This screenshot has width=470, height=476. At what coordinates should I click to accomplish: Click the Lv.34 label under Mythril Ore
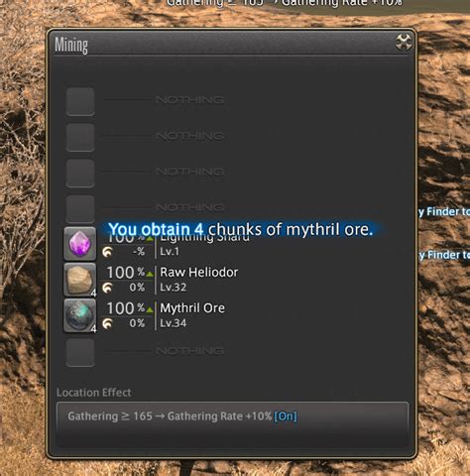click(x=174, y=323)
